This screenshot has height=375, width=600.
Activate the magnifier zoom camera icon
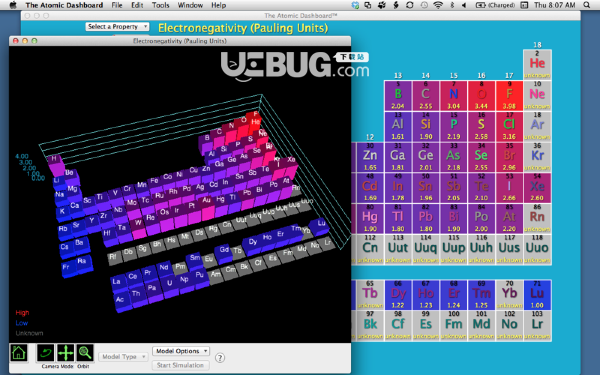pyautogui.click(x=85, y=352)
